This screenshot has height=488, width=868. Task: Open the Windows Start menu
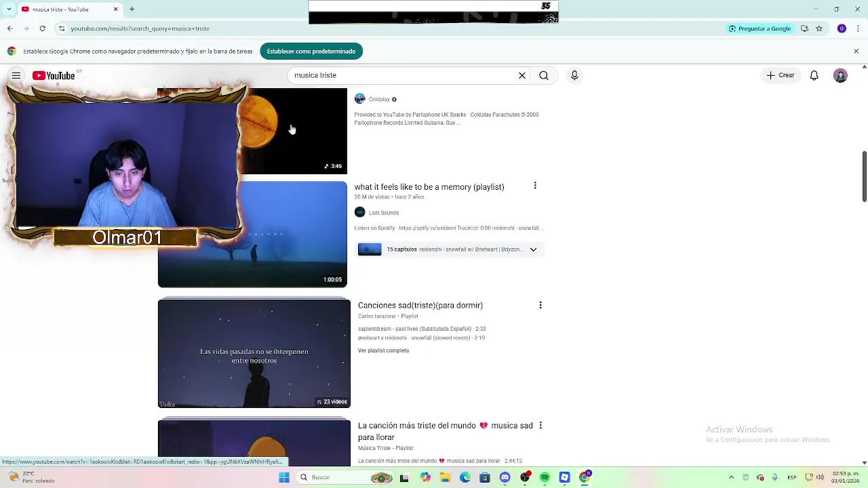click(284, 477)
